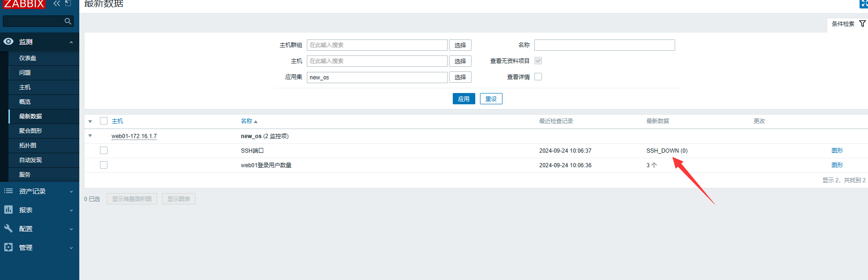
Task: Toggle the 查看无资料项目 checkbox
Action: coord(538,61)
